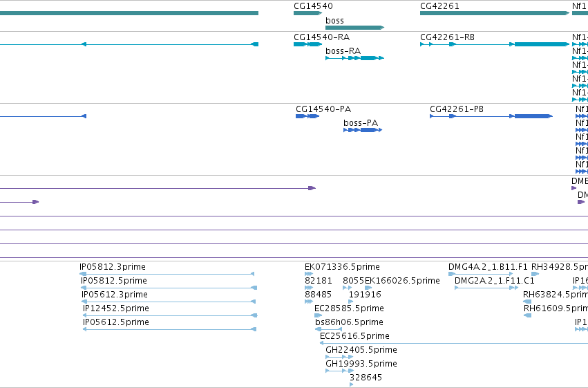Select the GH19993.5prime alignment feature

point(340,371)
